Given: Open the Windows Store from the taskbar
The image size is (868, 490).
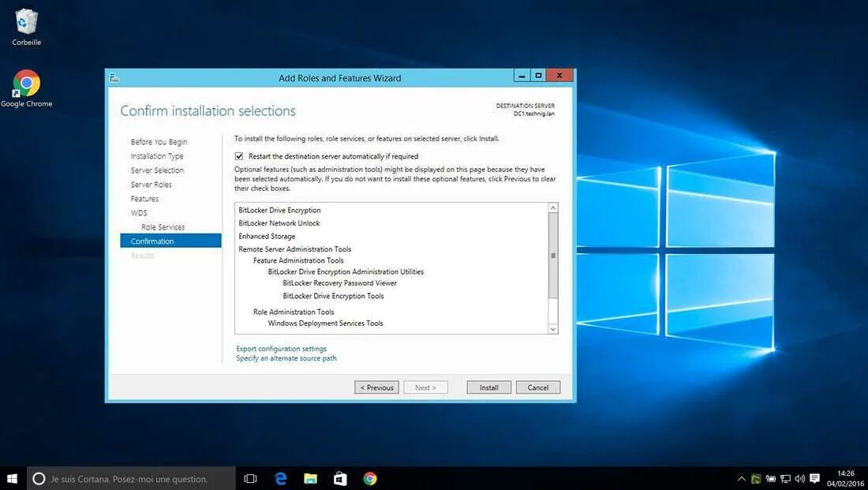Looking at the screenshot, I should pyautogui.click(x=339, y=477).
